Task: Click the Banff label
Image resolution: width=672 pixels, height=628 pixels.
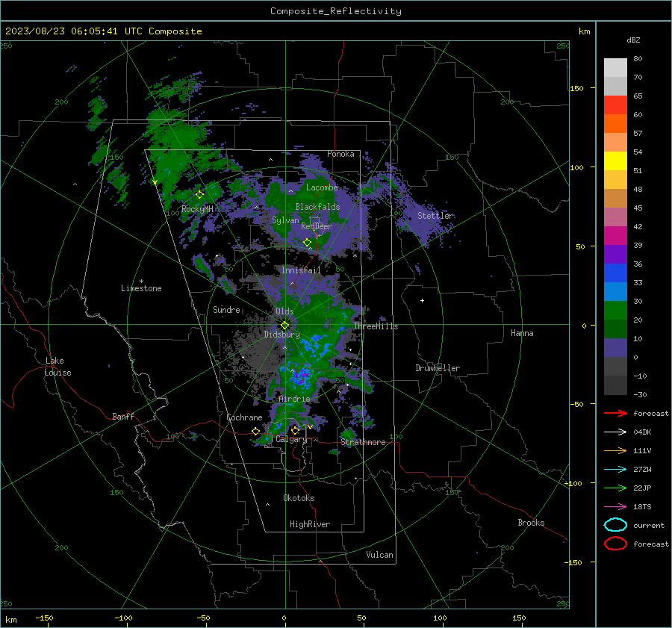Action: click(x=123, y=417)
